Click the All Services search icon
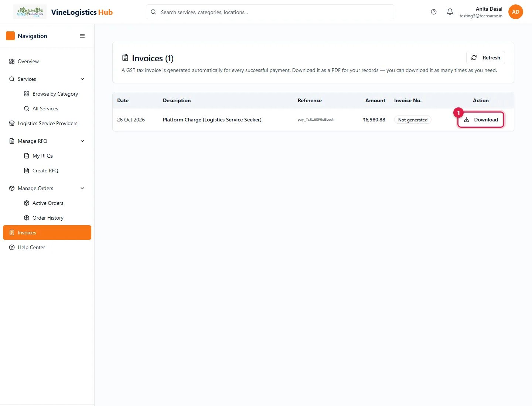The height and width of the screenshot is (406, 532). [x=27, y=109]
